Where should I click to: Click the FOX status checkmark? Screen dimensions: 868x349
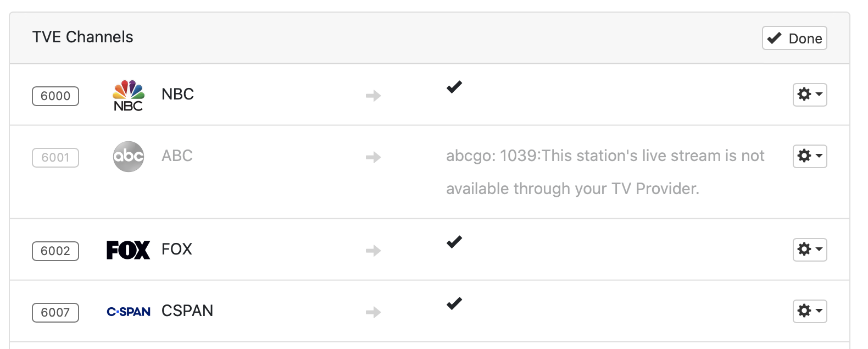tap(454, 242)
